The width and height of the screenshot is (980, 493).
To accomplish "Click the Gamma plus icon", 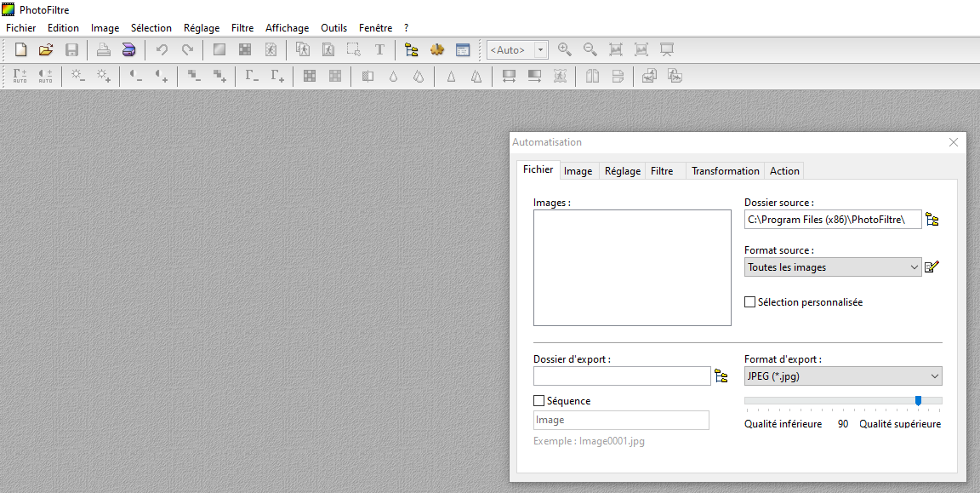I will (x=277, y=77).
